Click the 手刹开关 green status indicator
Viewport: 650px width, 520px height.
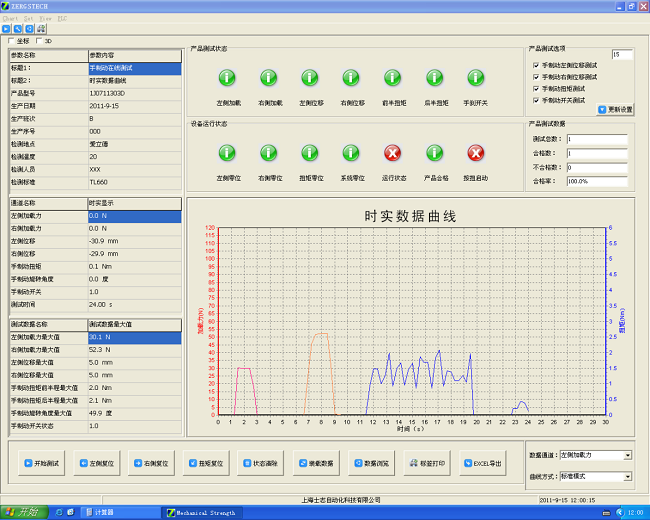(x=476, y=78)
